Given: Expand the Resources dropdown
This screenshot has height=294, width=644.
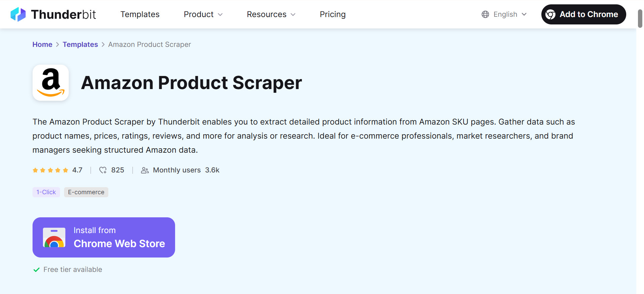Looking at the screenshot, I should (271, 14).
